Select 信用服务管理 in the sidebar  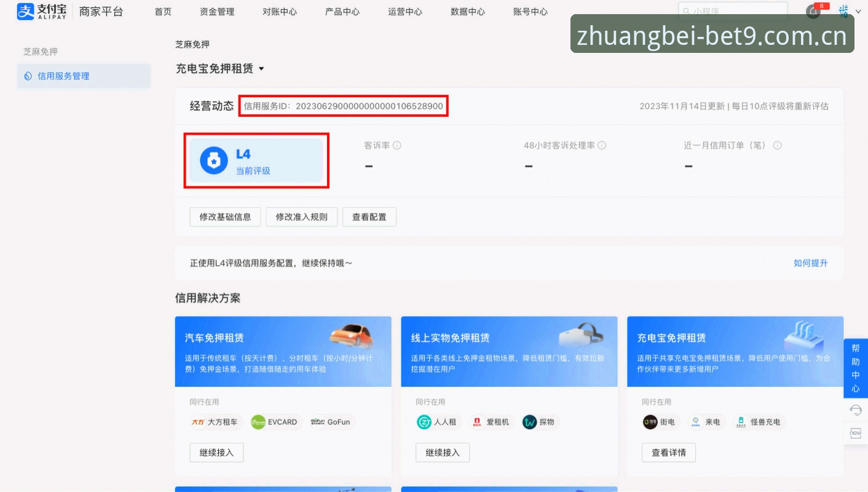point(84,76)
